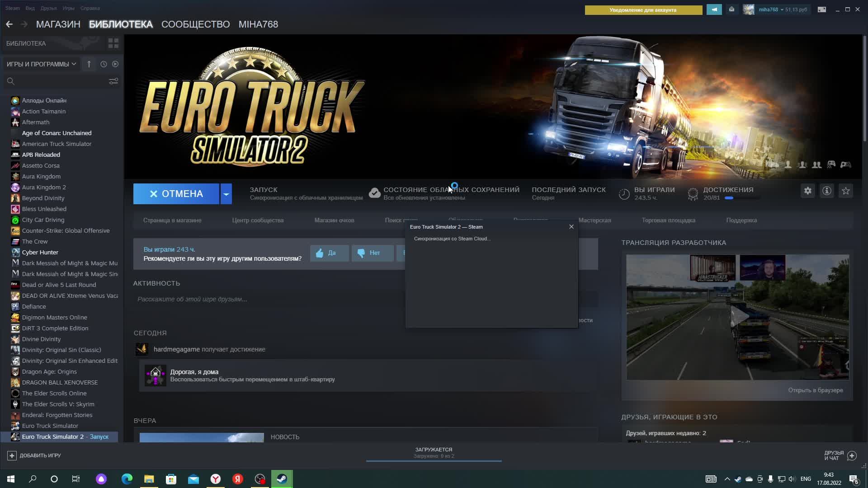The height and width of the screenshot is (488, 868).
Task: Open the Мастерская workshop link
Action: [x=594, y=221]
